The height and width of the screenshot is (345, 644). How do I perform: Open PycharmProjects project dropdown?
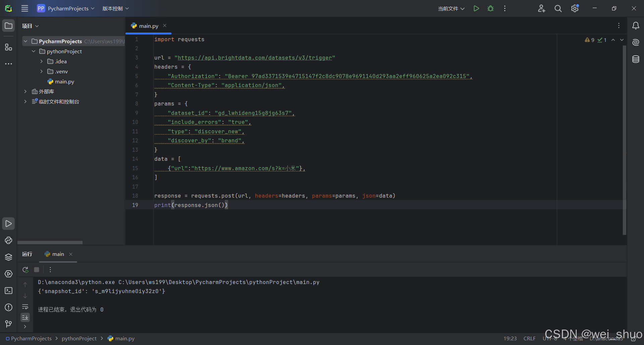[66, 8]
